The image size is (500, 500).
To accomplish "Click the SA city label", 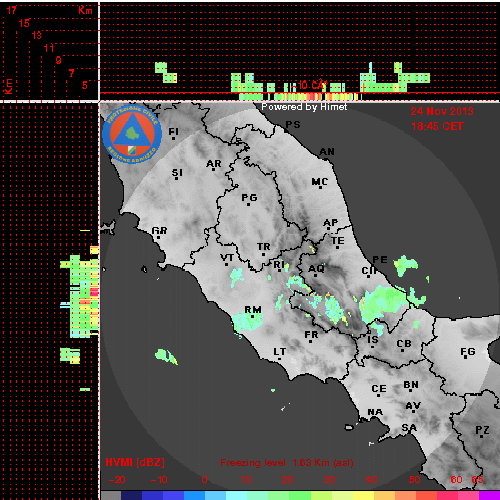I will pyautogui.click(x=409, y=427).
